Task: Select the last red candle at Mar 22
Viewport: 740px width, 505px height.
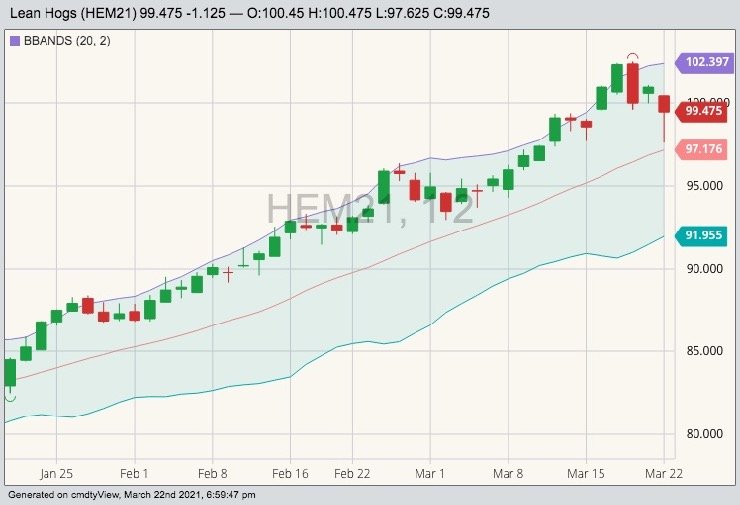Action: (664, 105)
